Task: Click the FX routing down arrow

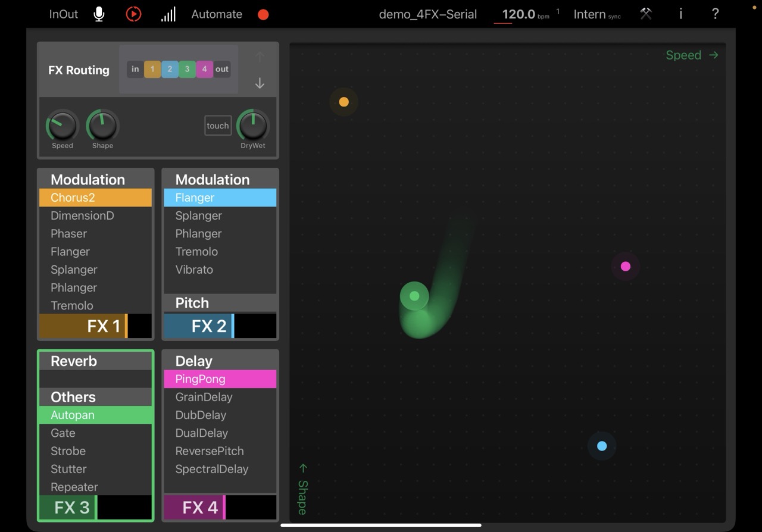Action: point(260,83)
